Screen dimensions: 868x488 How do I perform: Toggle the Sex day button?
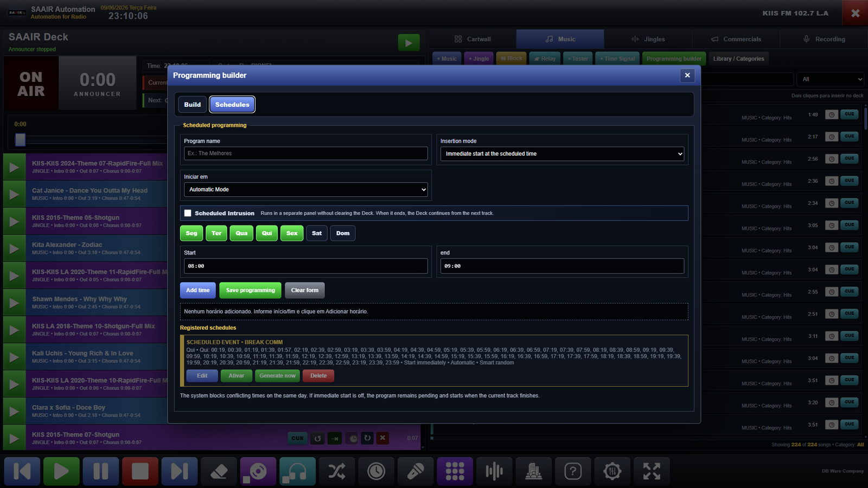click(292, 233)
